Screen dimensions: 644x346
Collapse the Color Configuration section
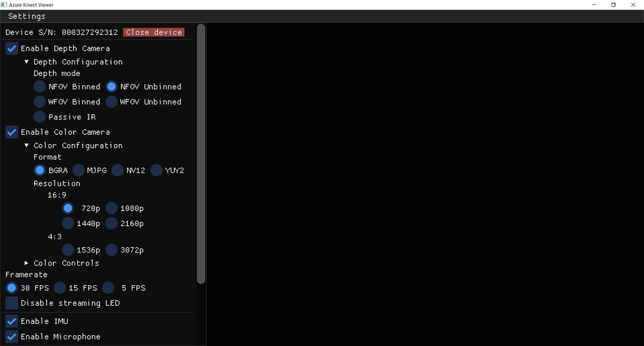coord(26,145)
